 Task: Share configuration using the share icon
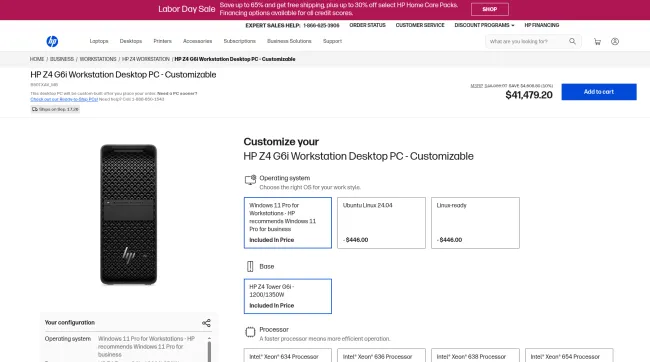[x=206, y=323]
